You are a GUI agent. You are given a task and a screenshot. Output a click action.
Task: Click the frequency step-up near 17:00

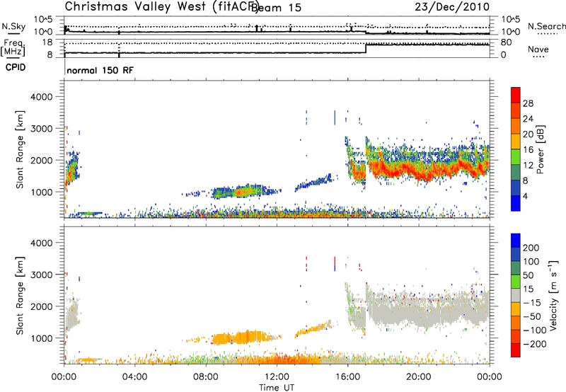366,49
